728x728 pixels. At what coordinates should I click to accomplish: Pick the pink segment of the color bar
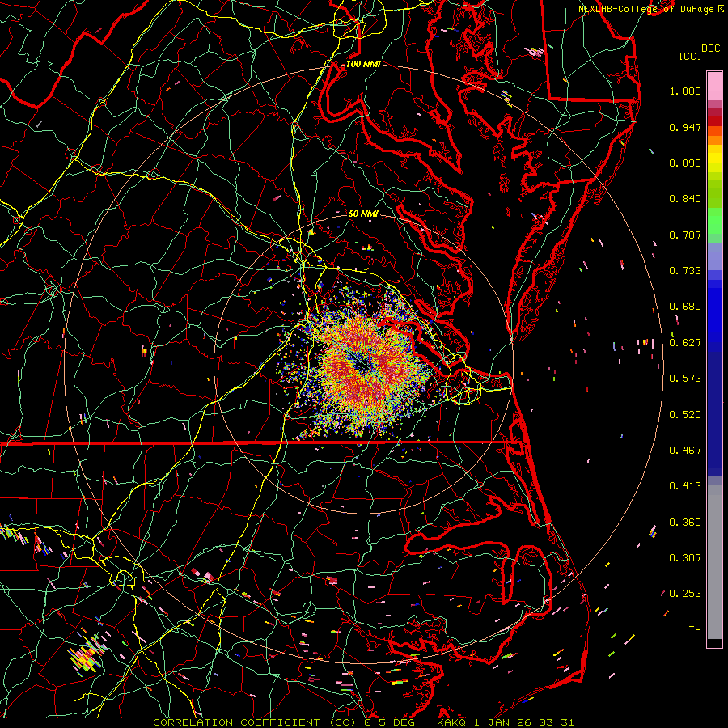tap(714, 86)
